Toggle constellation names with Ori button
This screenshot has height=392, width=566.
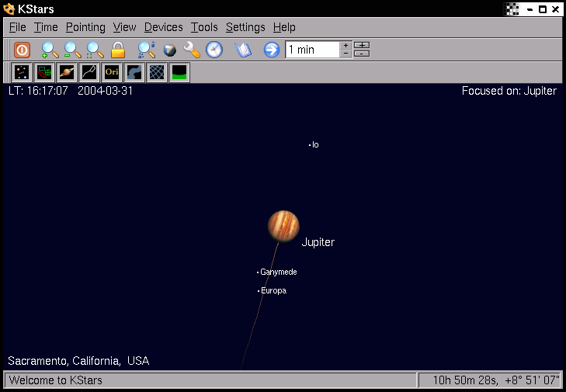(112, 73)
